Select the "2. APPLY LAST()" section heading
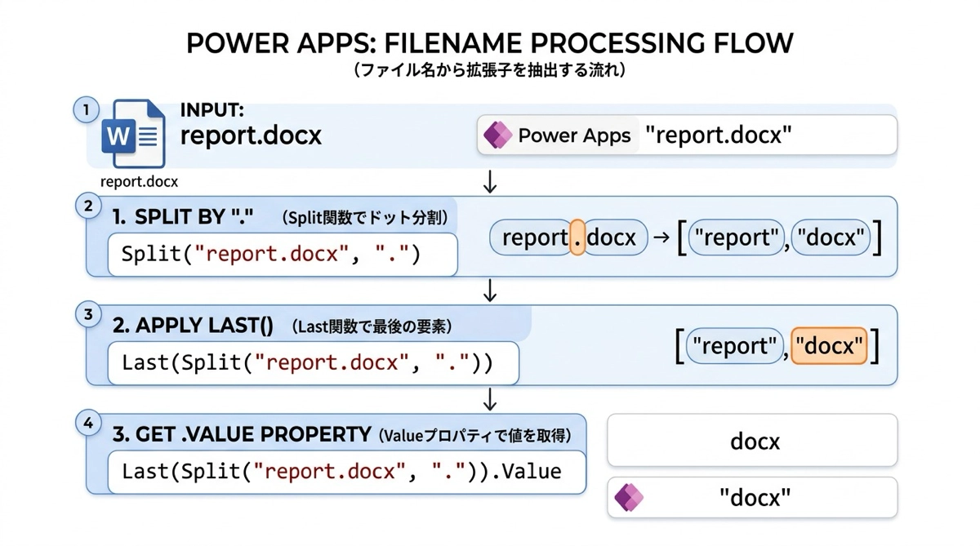 tap(193, 326)
